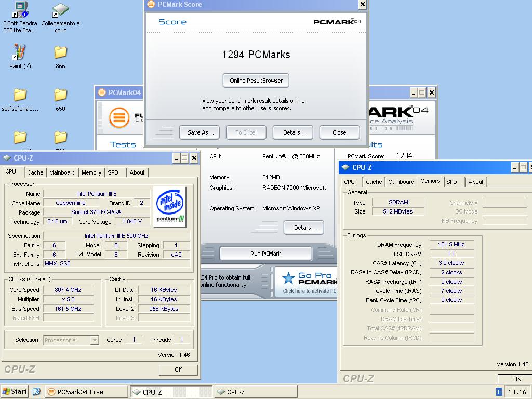Click the Multiplier value x 5.0
Screen dimensions: 532x399
[68, 299]
